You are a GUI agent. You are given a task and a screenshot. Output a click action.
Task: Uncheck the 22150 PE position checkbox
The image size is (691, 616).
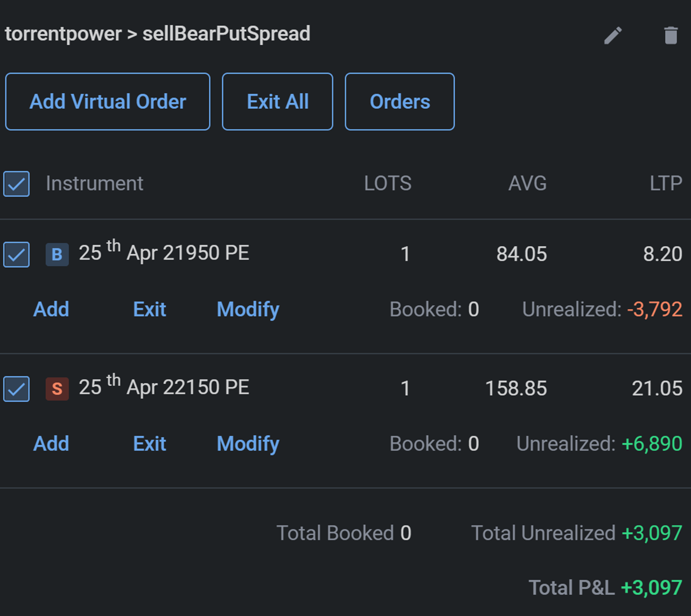pos(16,389)
